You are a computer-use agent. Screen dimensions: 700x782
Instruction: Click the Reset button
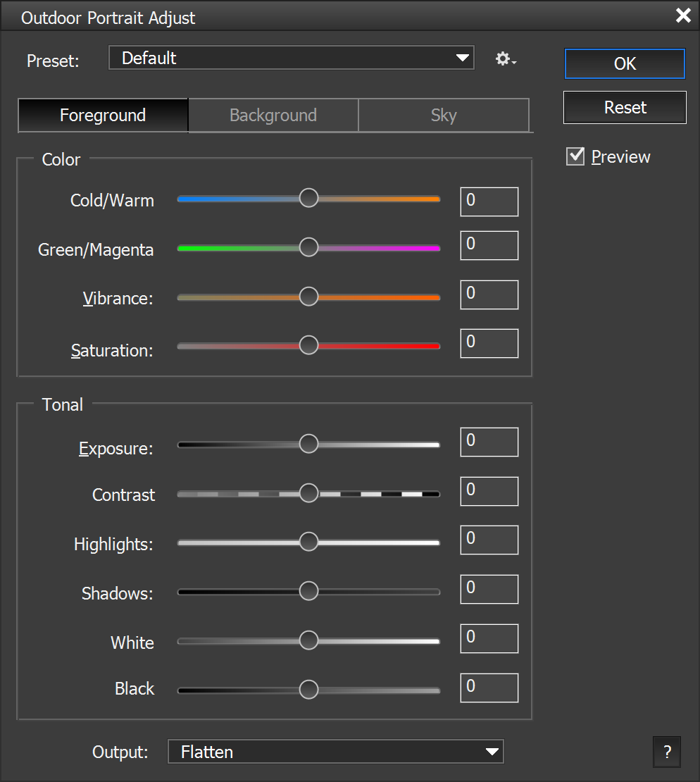click(x=625, y=108)
